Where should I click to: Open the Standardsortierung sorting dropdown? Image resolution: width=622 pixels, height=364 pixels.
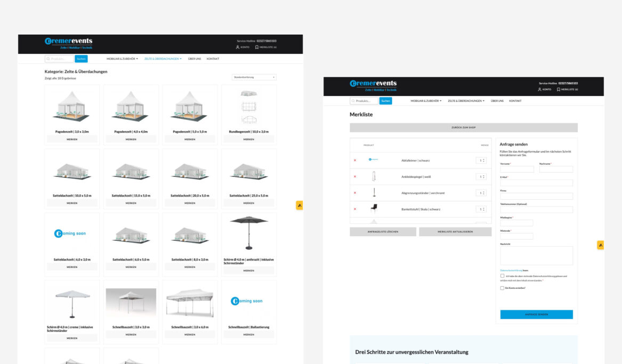tap(254, 77)
